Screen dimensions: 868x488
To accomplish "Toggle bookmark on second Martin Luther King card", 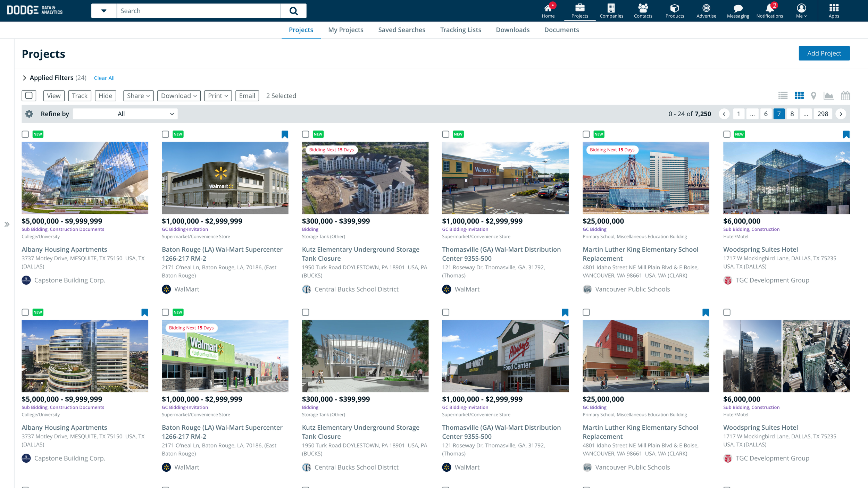I will [706, 312].
